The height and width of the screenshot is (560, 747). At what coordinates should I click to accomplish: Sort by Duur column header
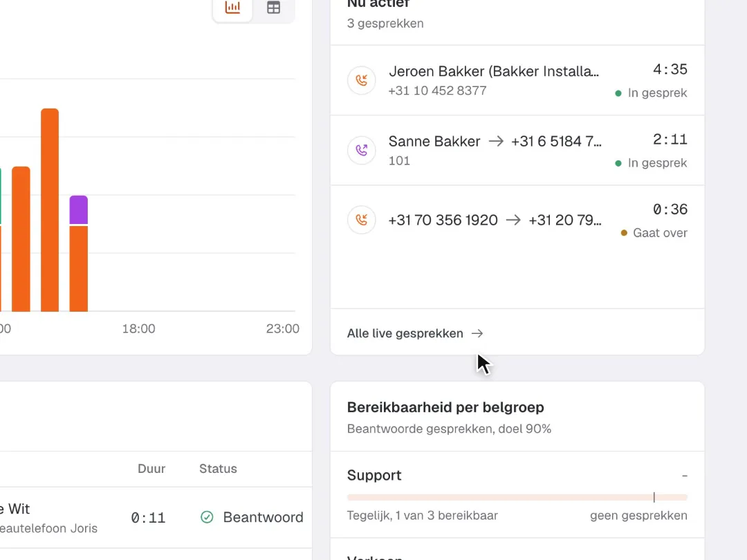coord(151,469)
